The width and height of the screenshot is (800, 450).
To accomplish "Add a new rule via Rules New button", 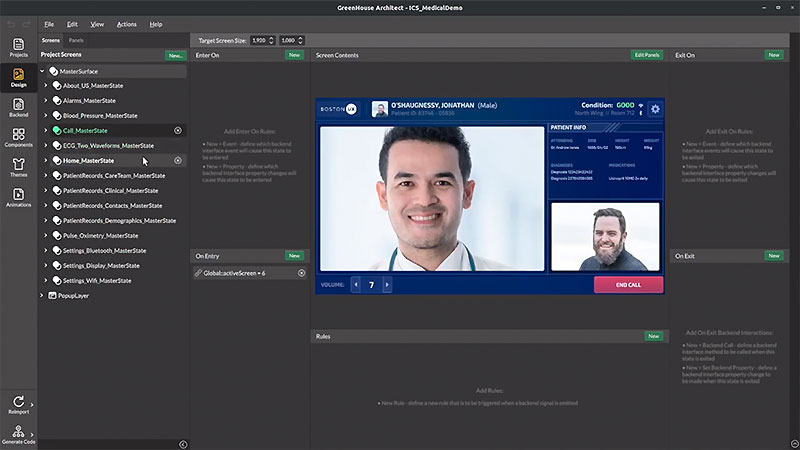I will point(654,336).
